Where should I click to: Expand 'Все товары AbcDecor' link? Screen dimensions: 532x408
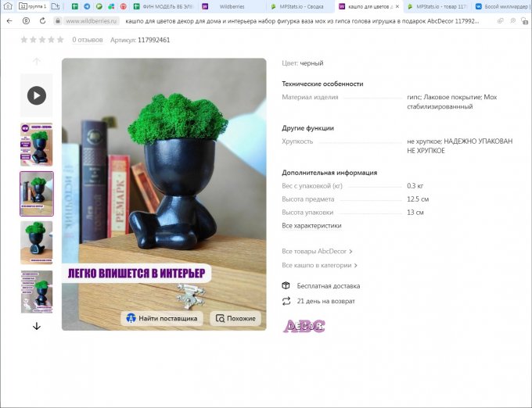pos(317,252)
